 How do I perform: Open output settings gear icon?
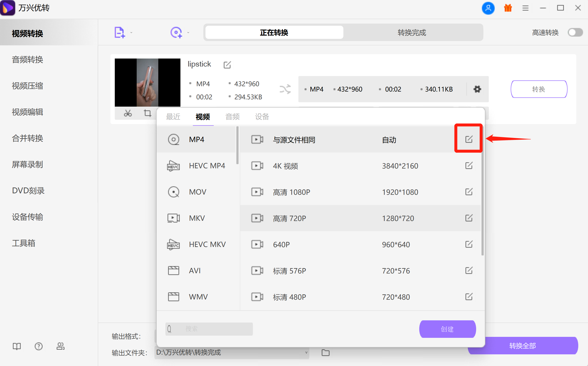click(477, 89)
